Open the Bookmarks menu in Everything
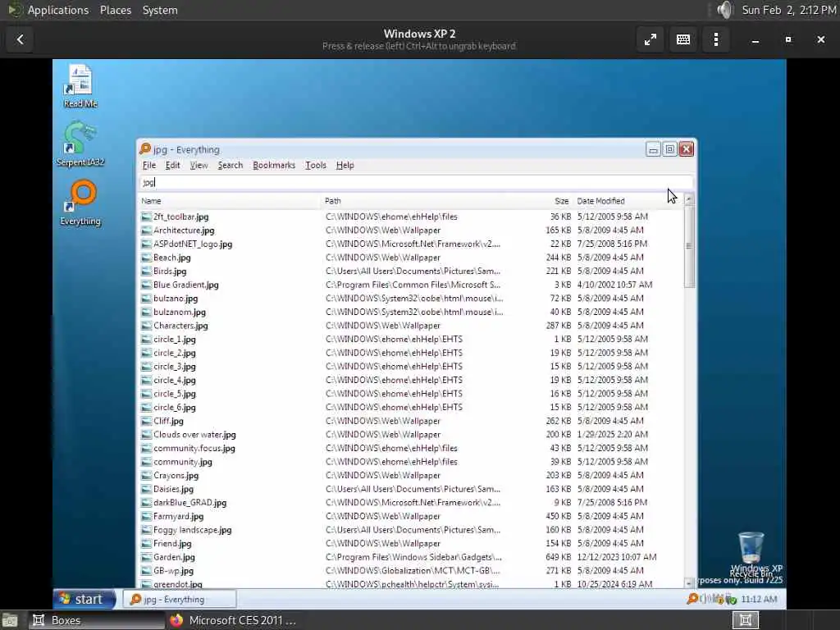 tap(274, 165)
